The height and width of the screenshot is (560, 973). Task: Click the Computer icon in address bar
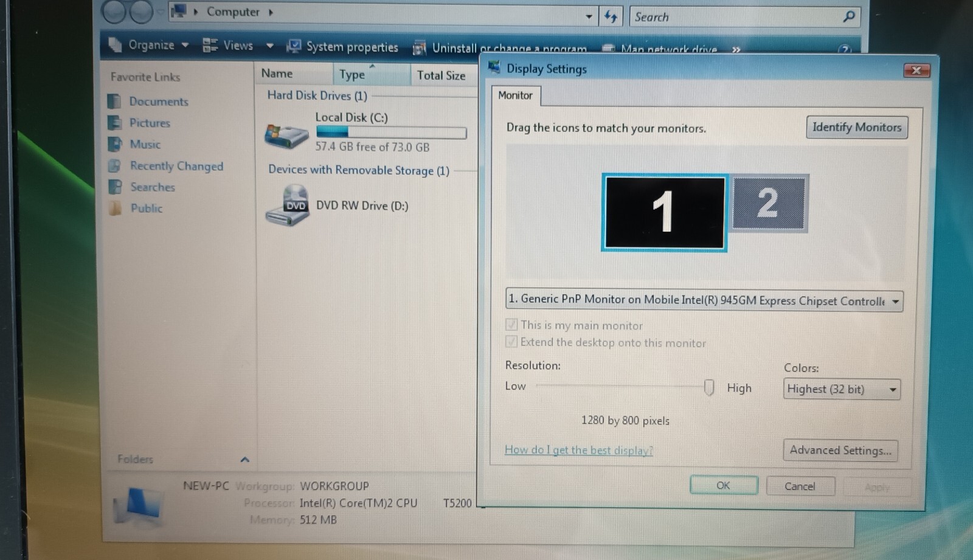pyautogui.click(x=179, y=11)
